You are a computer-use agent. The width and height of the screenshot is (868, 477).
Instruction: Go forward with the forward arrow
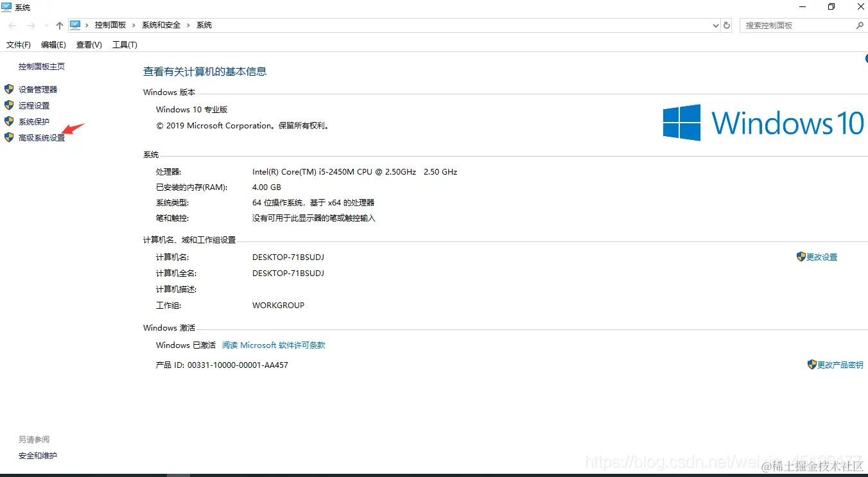[x=31, y=26]
